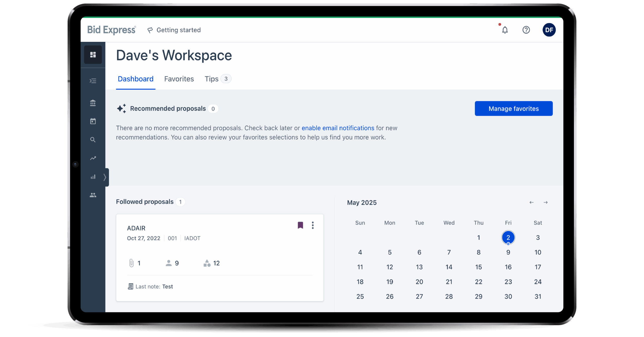
Task: Expand the sidebar with chevron handle
Action: click(105, 177)
